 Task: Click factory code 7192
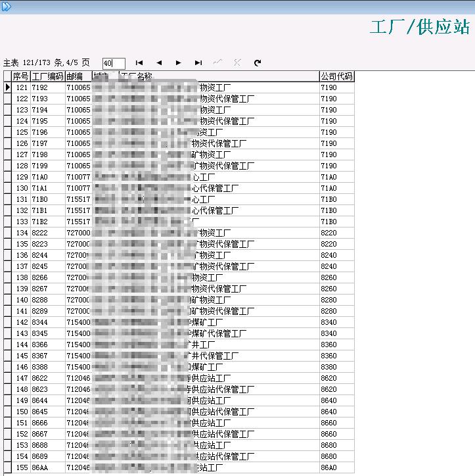click(39, 87)
